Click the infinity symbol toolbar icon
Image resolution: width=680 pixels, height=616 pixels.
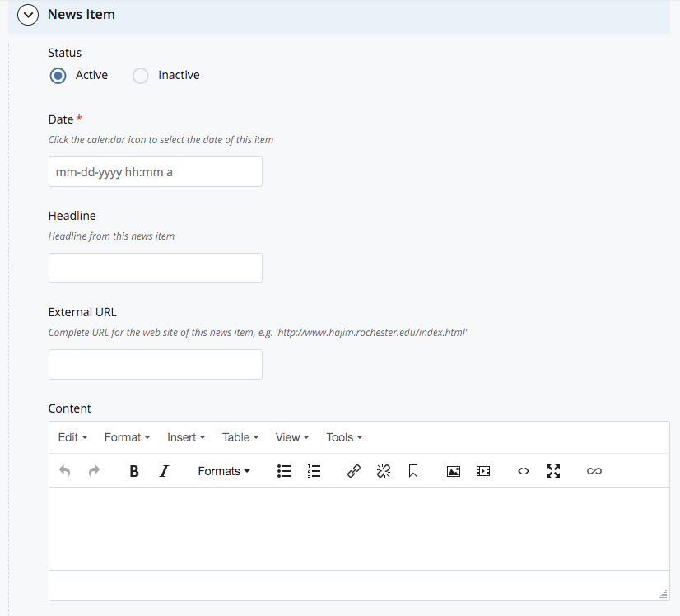594,471
